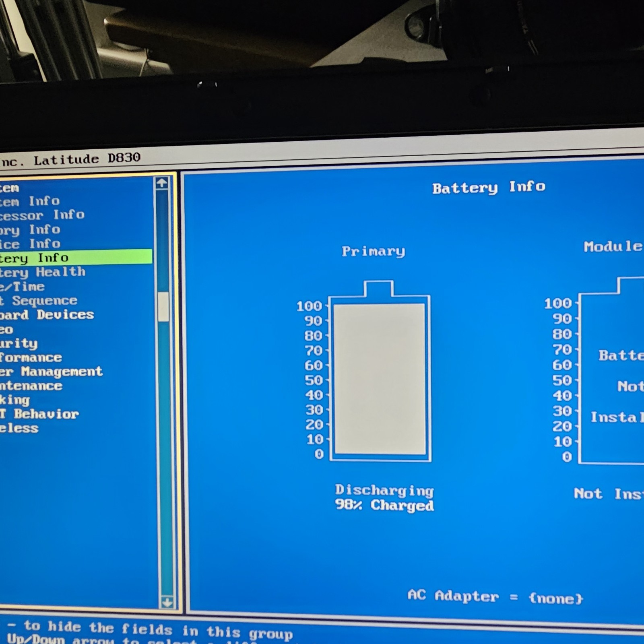The width and height of the screenshot is (644, 644).
Task: Expand the Docking group
Action: [15, 400]
